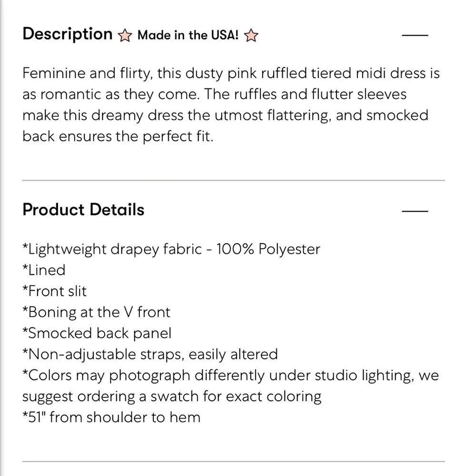476x476 pixels.
Task: Click the "Lined" detail line
Action: (x=44, y=270)
